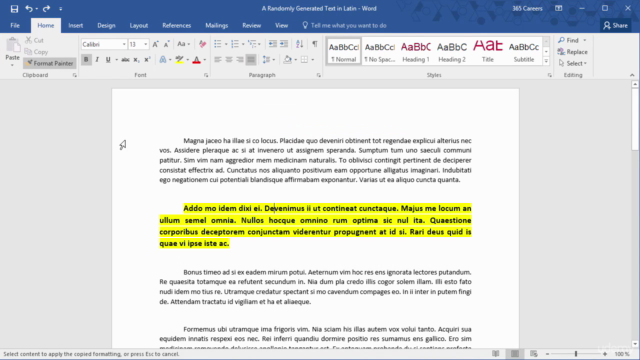Toggle Italic formatting
Image resolution: width=640 pixels, height=360 pixels.
[97, 60]
